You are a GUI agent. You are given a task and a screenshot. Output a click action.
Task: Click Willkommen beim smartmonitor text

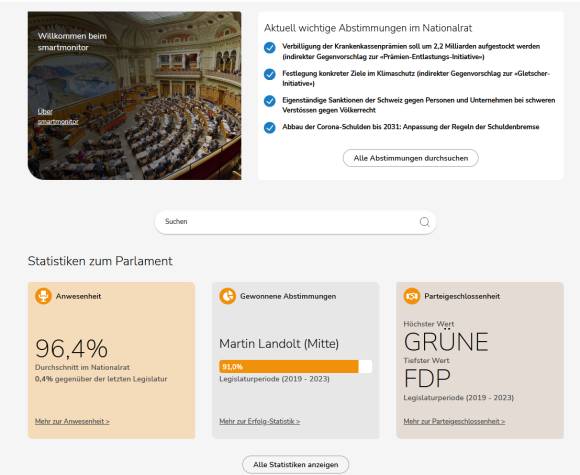click(x=72, y=41)
